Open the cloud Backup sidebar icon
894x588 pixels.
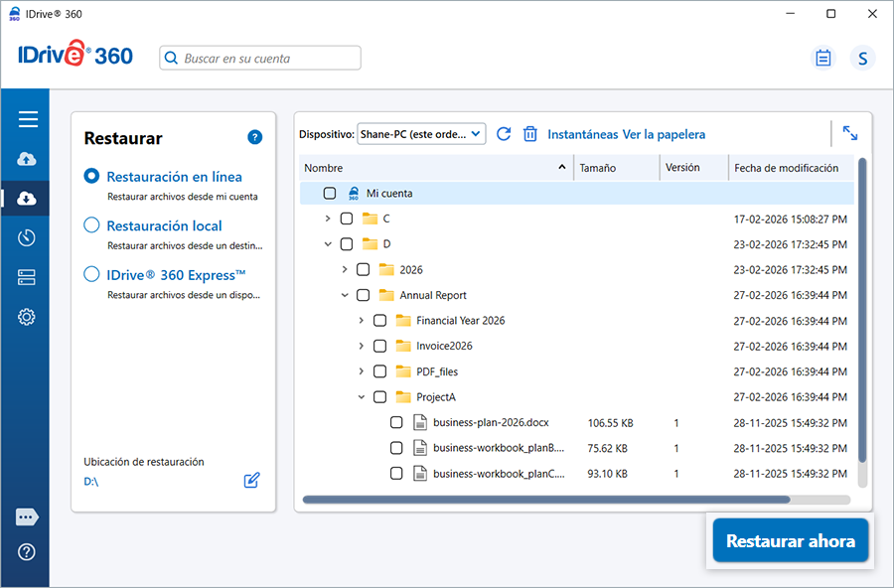pos(27,159)
